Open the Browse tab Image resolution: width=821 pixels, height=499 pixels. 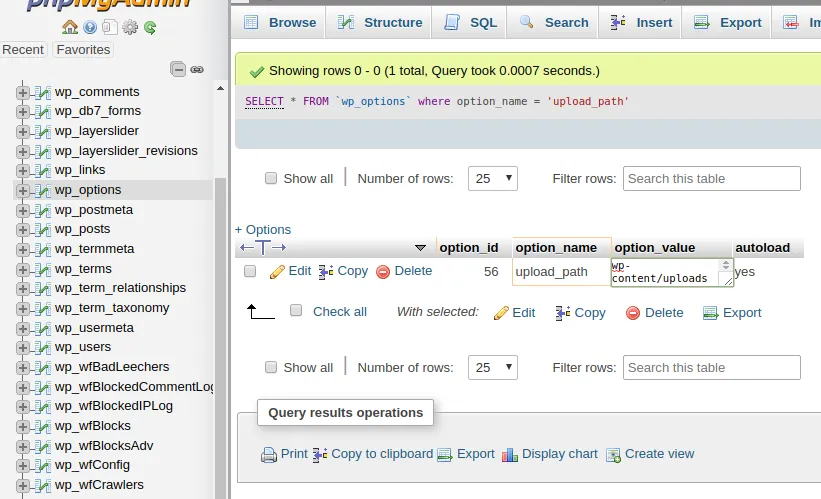(x=278, y=23)
